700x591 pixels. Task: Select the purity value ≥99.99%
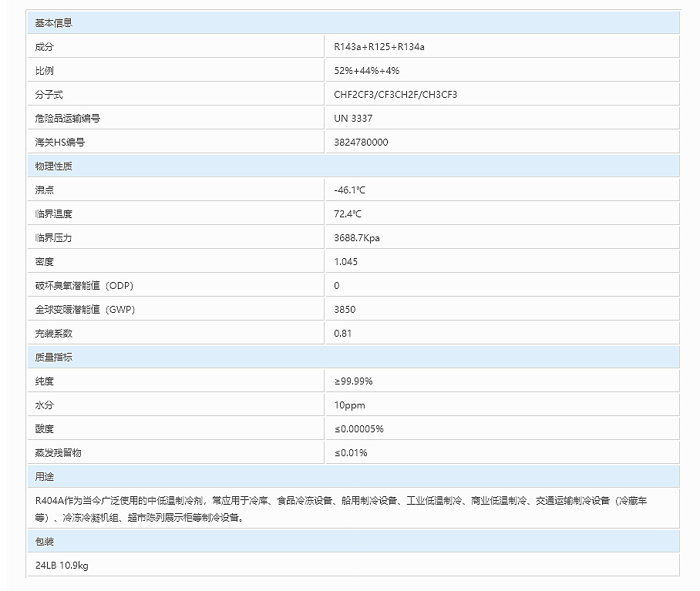click(353, 381)
